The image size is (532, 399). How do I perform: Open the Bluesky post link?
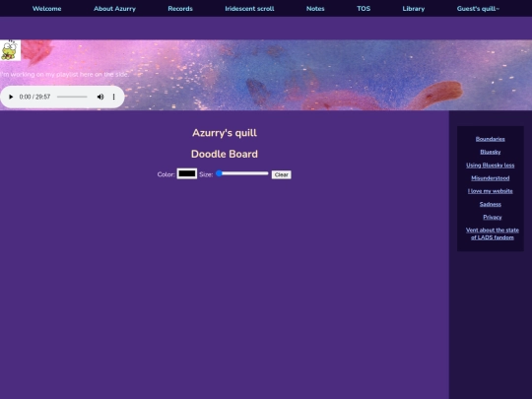click(490, 152)
